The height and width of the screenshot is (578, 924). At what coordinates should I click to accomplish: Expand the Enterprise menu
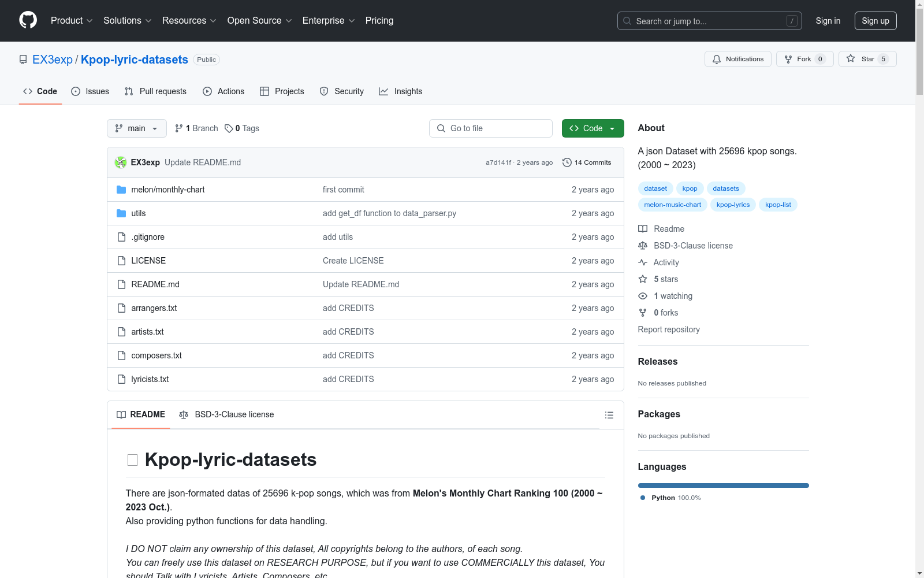point(329,20)
